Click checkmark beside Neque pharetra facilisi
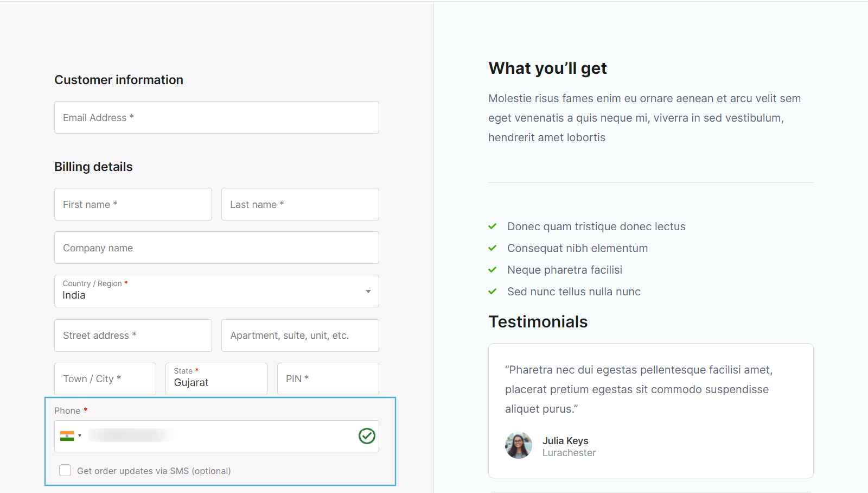868x493 pixels. click(493, 270)
